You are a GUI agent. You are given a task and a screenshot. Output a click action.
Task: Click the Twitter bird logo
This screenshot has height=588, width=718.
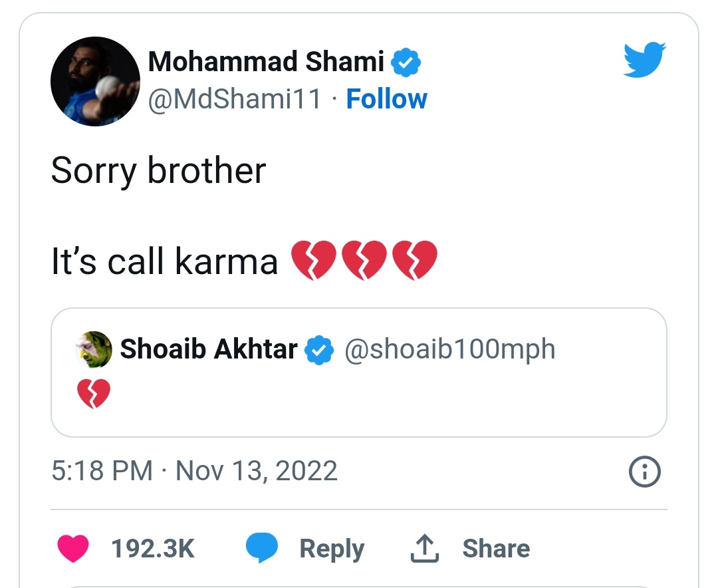coord(644,61)
